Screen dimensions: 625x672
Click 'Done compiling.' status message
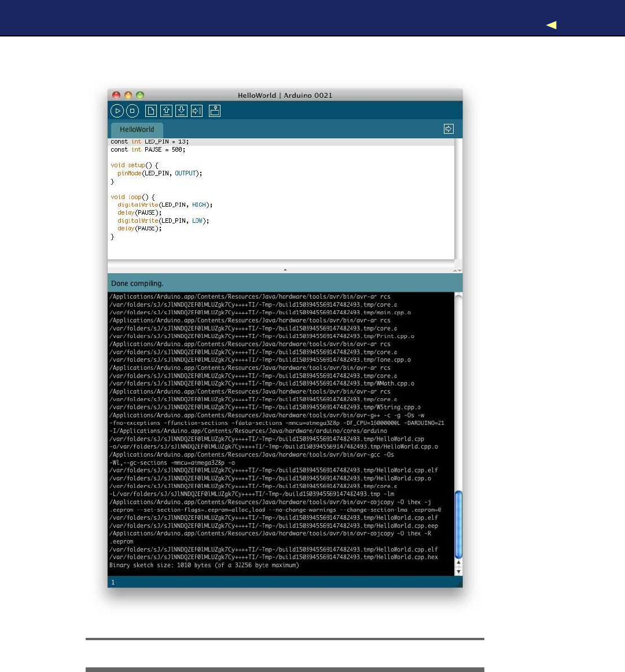[137, 283]
